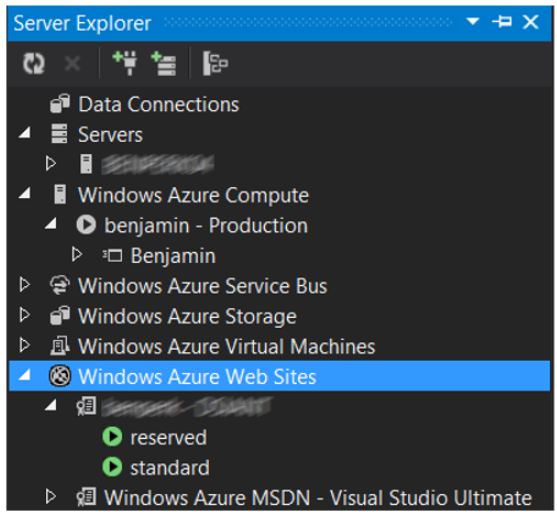Select Windows Azure Compute label
Viewport: 557px width, 512px height.
[x=193, y=195]
